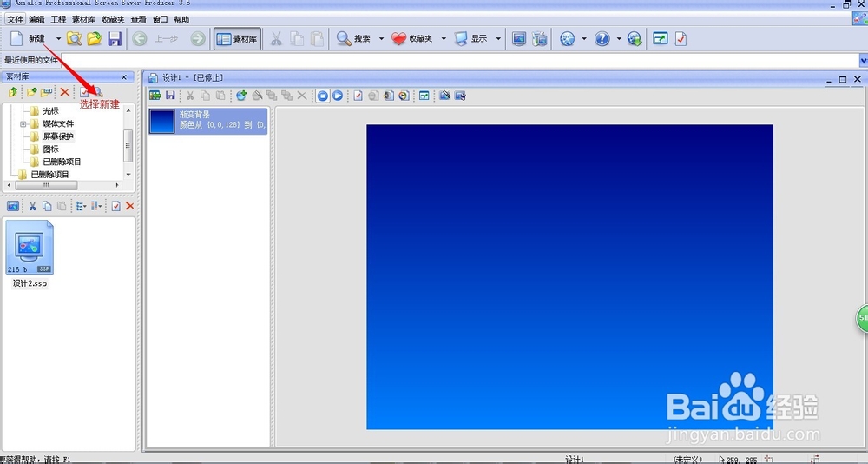Open the list view mode dropdown in library file toolbar

click(x=81, y=206)
